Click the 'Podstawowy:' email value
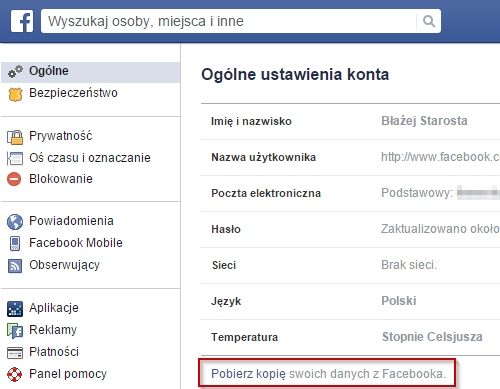Viewport: 500px width, 389px height. [x=417, y=193]
